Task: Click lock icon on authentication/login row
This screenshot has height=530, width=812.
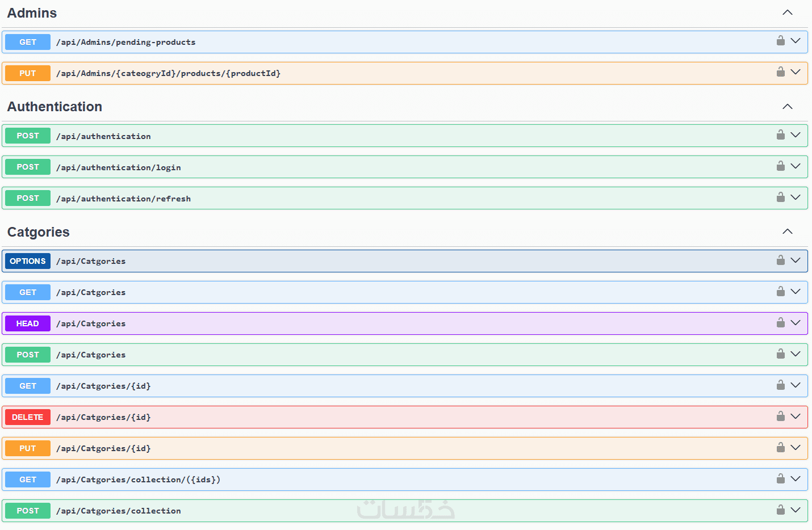Action: [x=781, y=166]
